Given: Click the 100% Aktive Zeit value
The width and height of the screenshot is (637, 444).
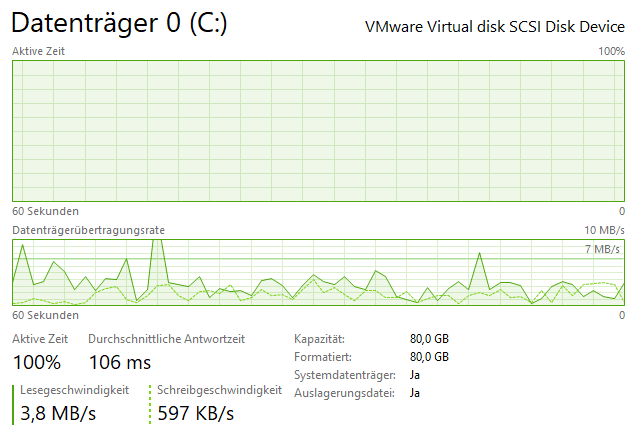Looking at the screenshot, I should 37,362.
